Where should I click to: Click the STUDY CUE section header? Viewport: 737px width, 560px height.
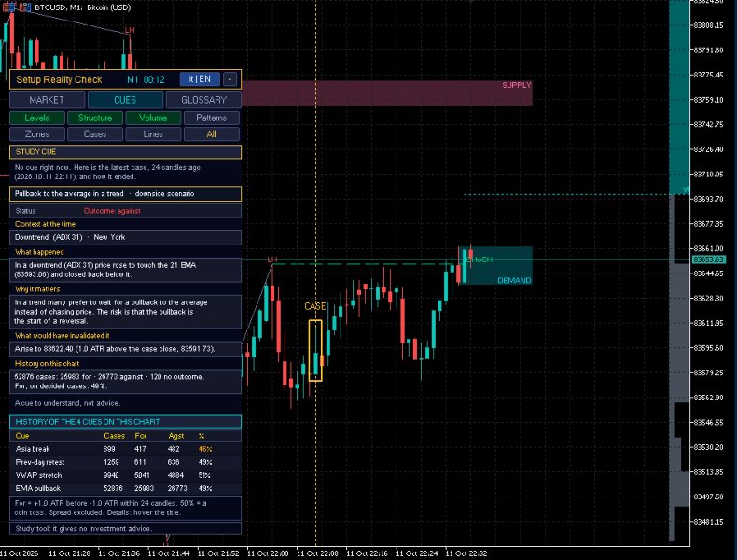pos(126,152)
